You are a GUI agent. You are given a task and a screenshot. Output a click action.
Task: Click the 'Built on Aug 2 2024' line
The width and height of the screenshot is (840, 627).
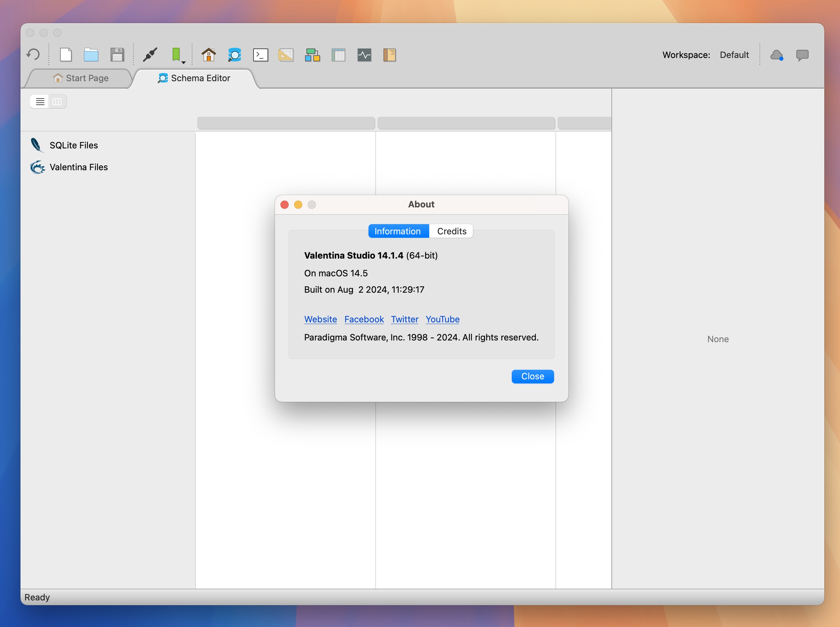click(364, 290)
